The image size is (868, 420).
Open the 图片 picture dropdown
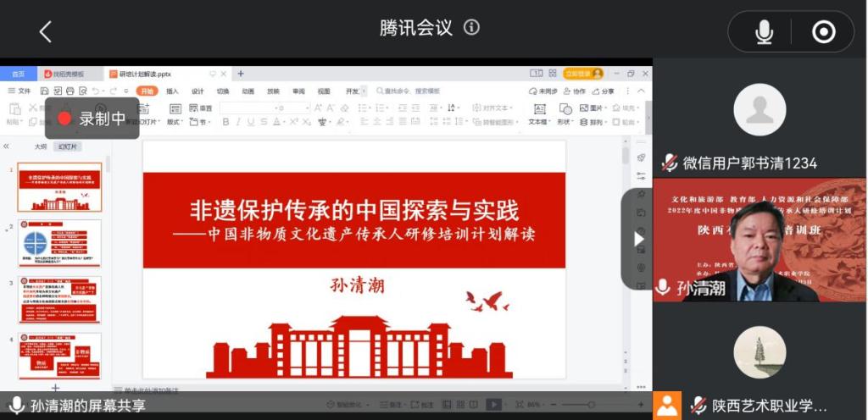click(x=593, y=108)
